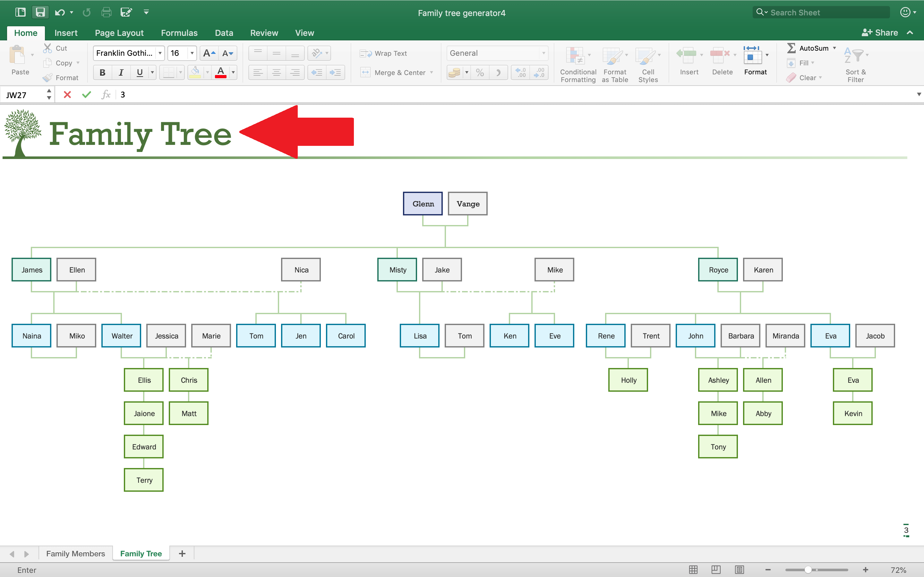Switch to the Formulas ribbon tab
Screen dimensions: 924x577
click(x=179, y=33)
